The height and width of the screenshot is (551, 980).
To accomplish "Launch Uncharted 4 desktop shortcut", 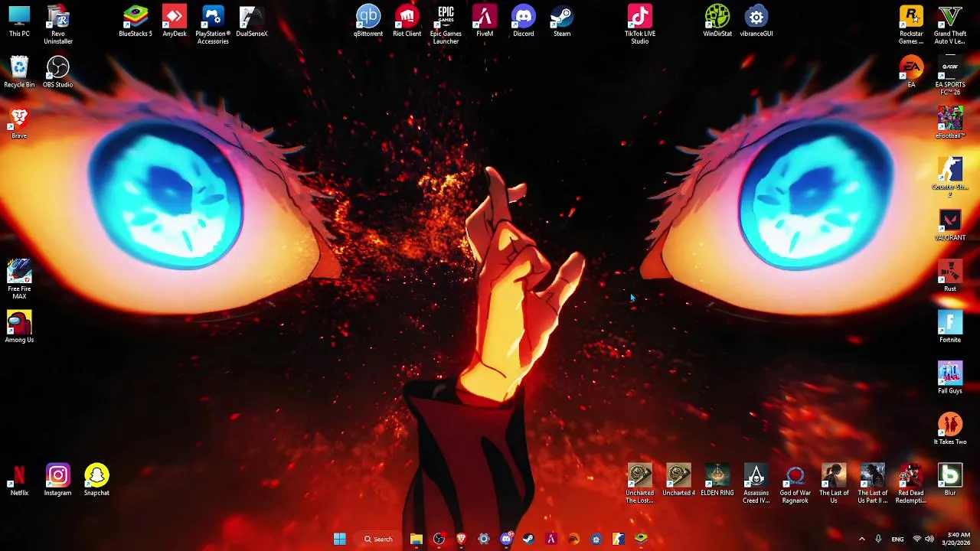I will click(678, 480).
